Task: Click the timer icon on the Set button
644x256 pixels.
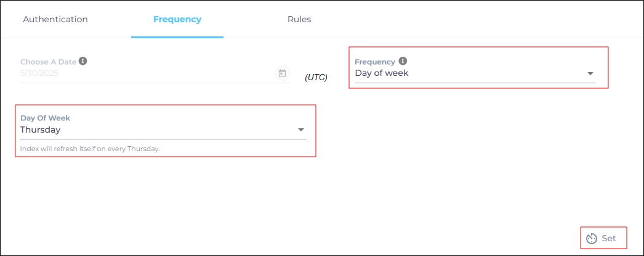Action: [x=592, y=239]
